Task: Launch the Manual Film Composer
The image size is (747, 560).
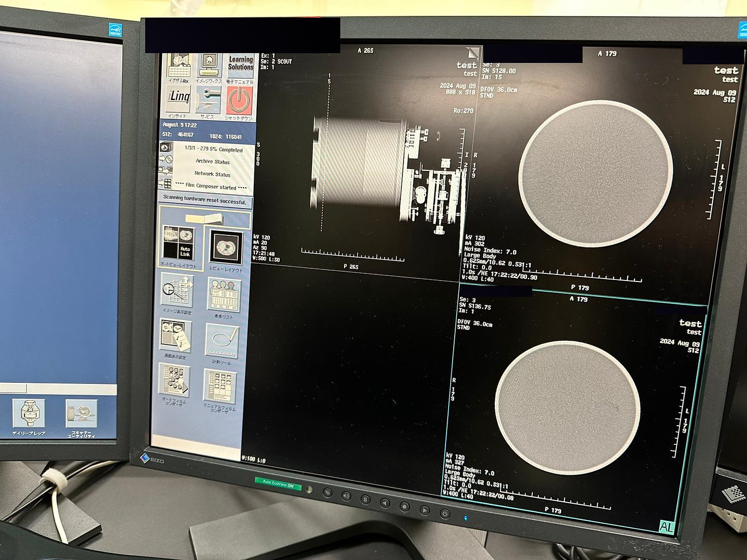Action: (220, 387)
